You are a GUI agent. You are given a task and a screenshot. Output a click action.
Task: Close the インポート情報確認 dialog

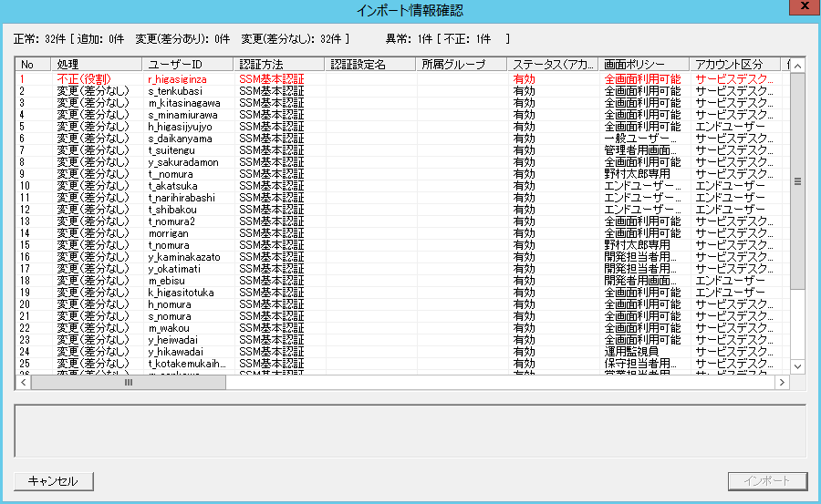click(x=805, y=6)
